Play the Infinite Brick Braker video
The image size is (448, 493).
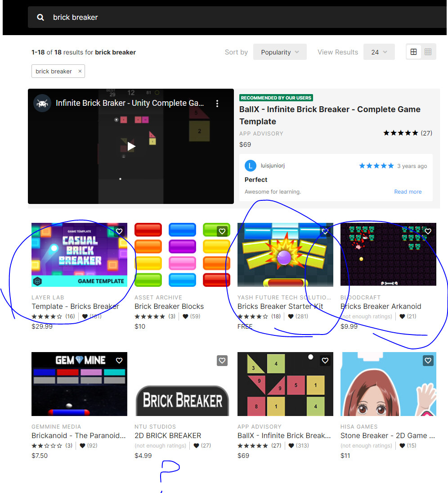click(131, 146)
